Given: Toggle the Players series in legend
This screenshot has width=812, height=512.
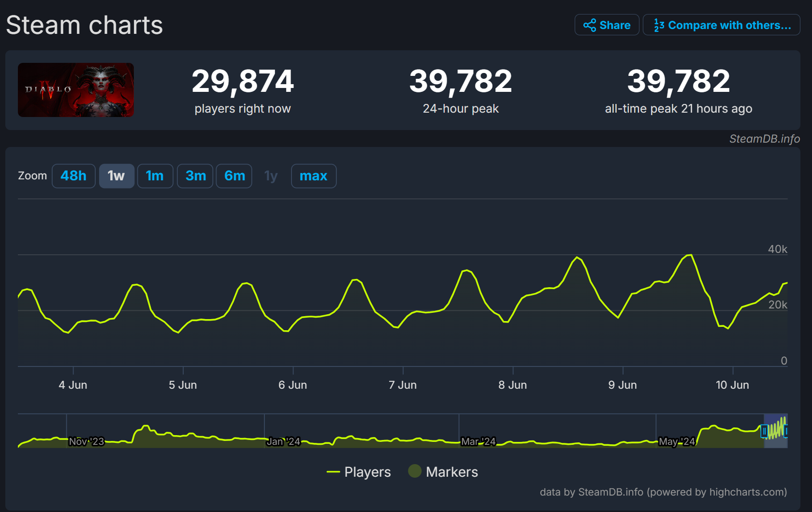Looking at the screenshot, I should [x=359, y=472].
